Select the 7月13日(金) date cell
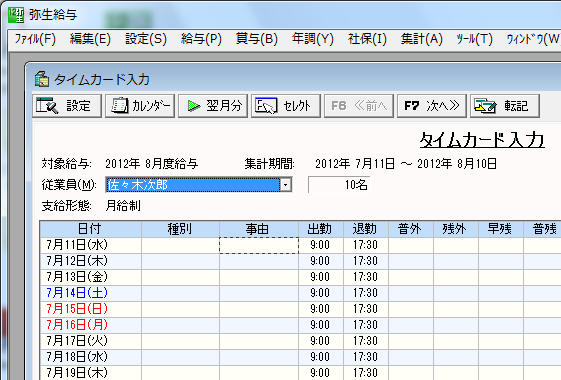 pyautogui.click(x=91, y=277)
